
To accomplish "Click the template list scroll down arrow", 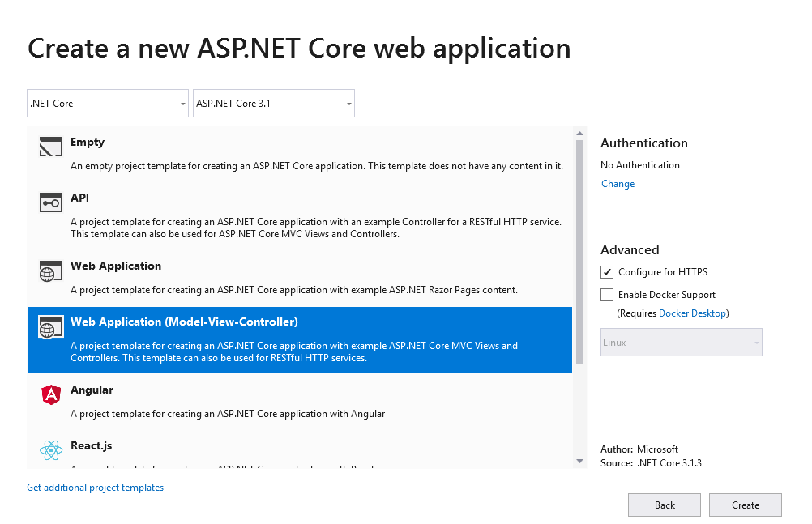I will click(x=579, y=461).
